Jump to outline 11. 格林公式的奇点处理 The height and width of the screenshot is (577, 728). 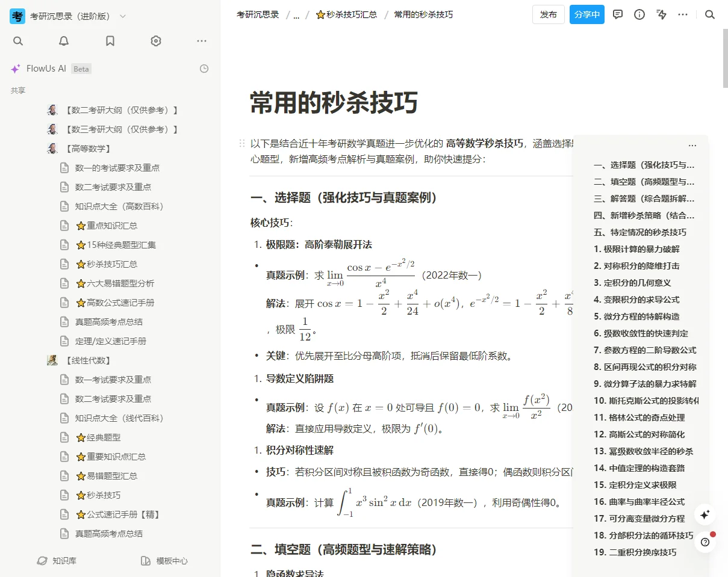(x=639, y=418)
